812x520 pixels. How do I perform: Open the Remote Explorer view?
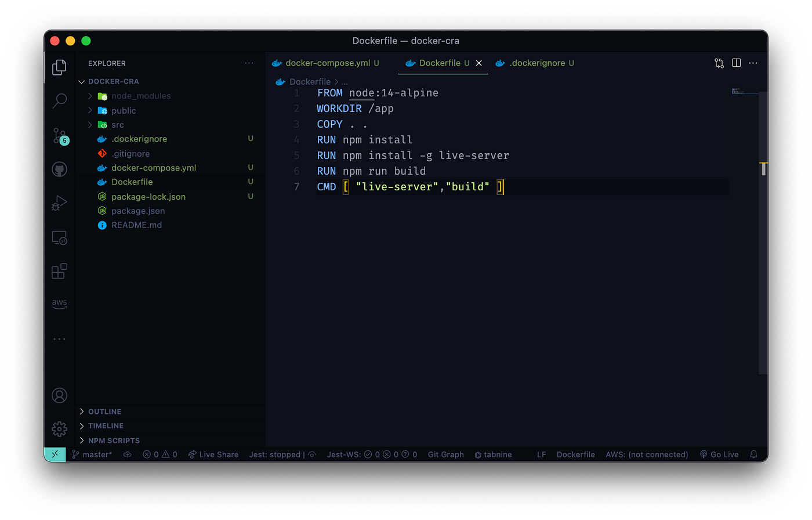click(x=59, y=237)
